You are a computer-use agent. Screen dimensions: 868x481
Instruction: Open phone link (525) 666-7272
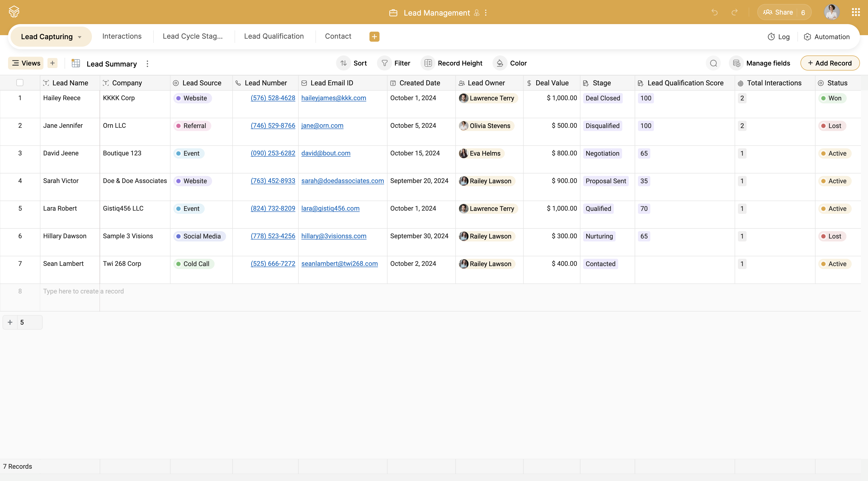pos(273,264)
